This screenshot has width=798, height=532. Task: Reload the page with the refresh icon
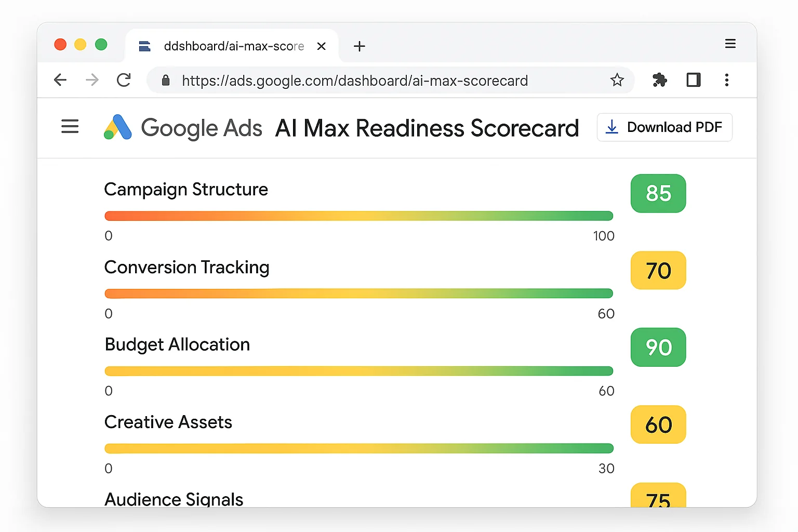pyautogui.click(x=124, y=80)
